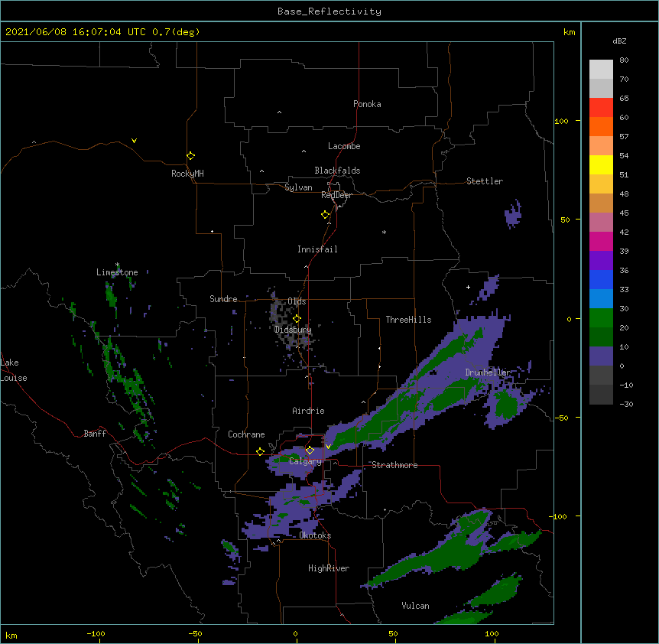The height and width of the screenshot is (644, 659).
Task: Click the RedDeer city label
Action: tap(336, 195)
